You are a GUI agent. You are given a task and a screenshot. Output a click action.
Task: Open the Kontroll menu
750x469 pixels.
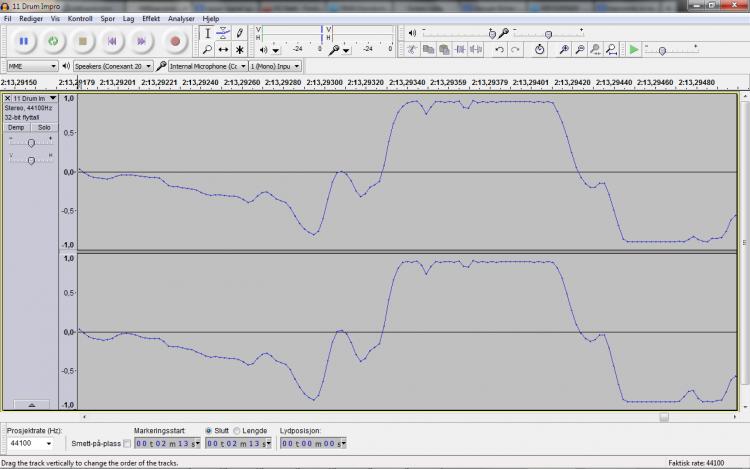tap(80, 19)
